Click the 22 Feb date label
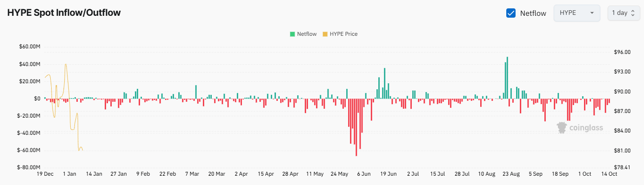Viewport: 644px width, 185px height. pos(168,174)
